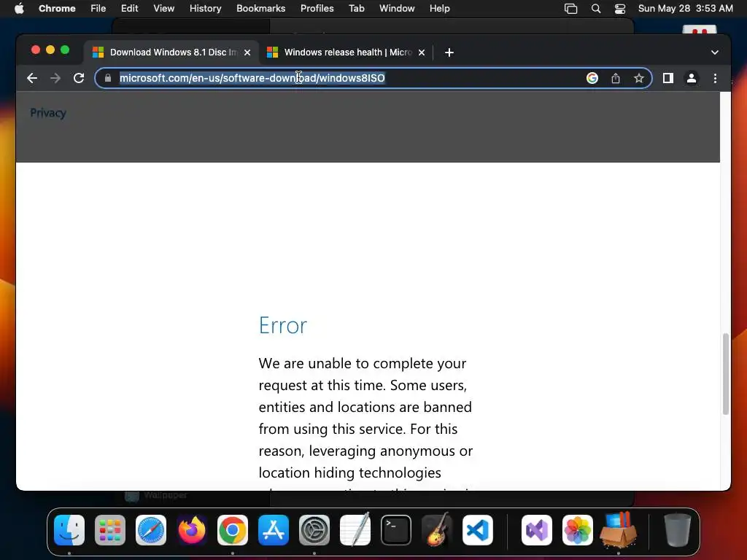Close the Download Windows 8.1 Disc Image tab
747x560 pixels.
point(247,52)
